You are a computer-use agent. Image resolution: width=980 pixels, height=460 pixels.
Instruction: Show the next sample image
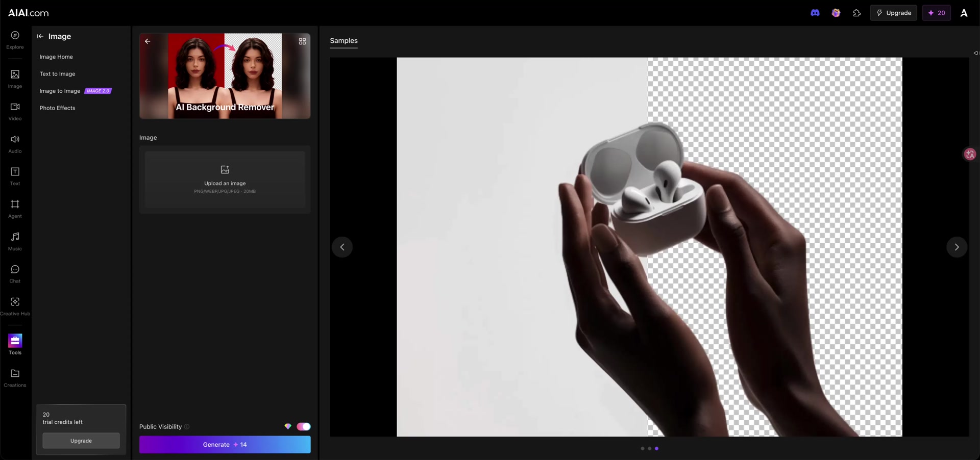(x=957, y=247)
